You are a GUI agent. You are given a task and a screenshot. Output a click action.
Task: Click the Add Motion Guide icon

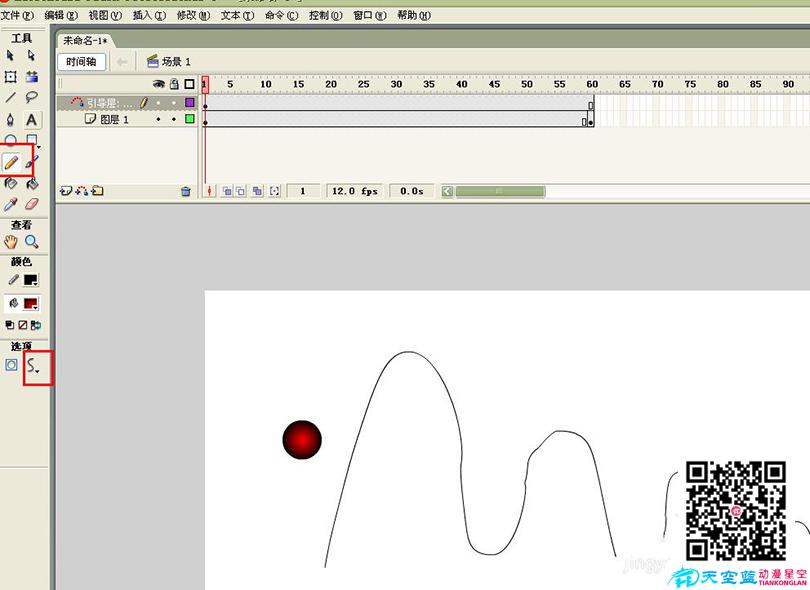81,191
